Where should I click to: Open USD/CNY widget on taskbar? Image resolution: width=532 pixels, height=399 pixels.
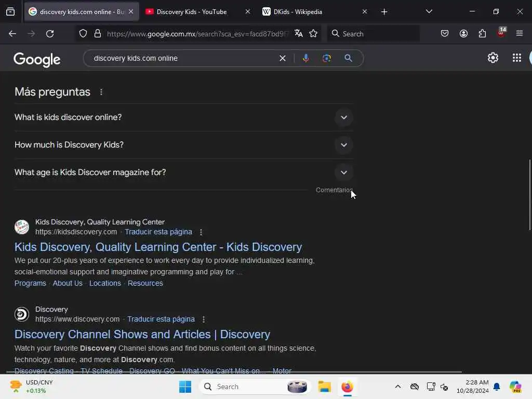pos(32,387)
